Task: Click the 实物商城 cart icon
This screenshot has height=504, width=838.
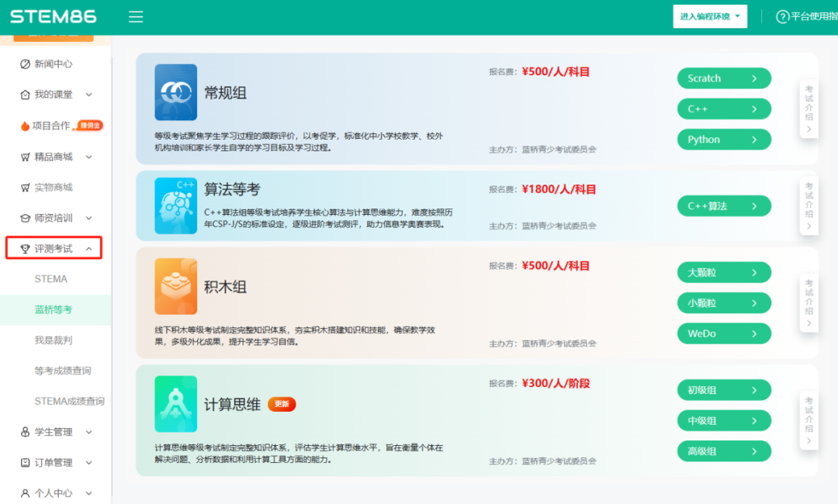Action: (25, 188)
